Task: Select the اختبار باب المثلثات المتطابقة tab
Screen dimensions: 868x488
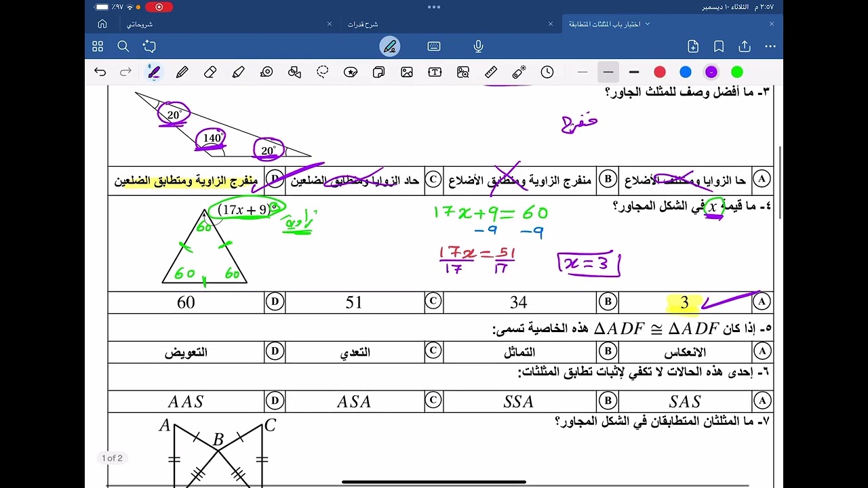Action: coord(605,24)
